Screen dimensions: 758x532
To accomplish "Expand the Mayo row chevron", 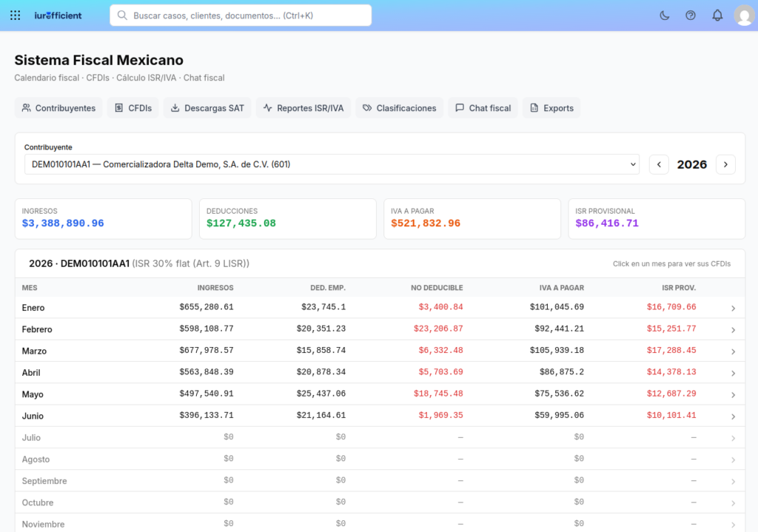I will pyautogui.click(x=734, y=395).
